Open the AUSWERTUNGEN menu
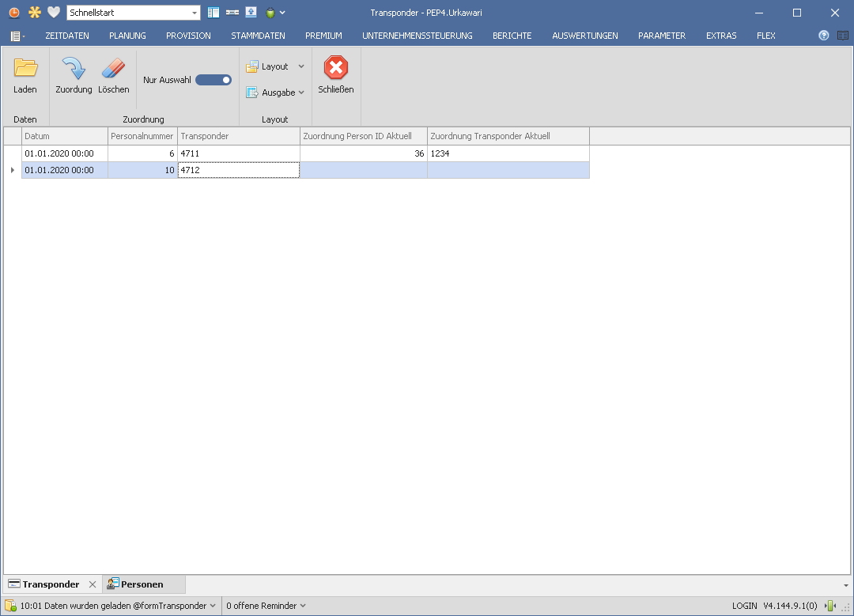This screenshot has height=616, width=854. pos(584,36)
